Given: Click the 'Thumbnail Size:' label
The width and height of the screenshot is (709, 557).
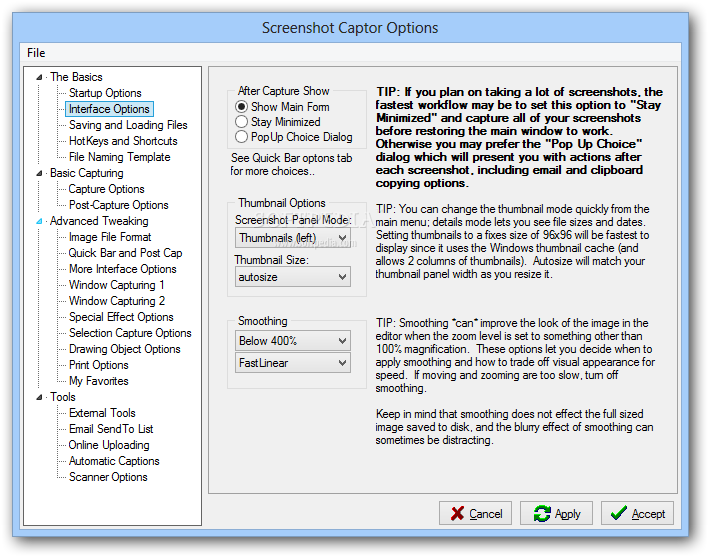Looking at the screenshot, I should [x=272, y=260].
